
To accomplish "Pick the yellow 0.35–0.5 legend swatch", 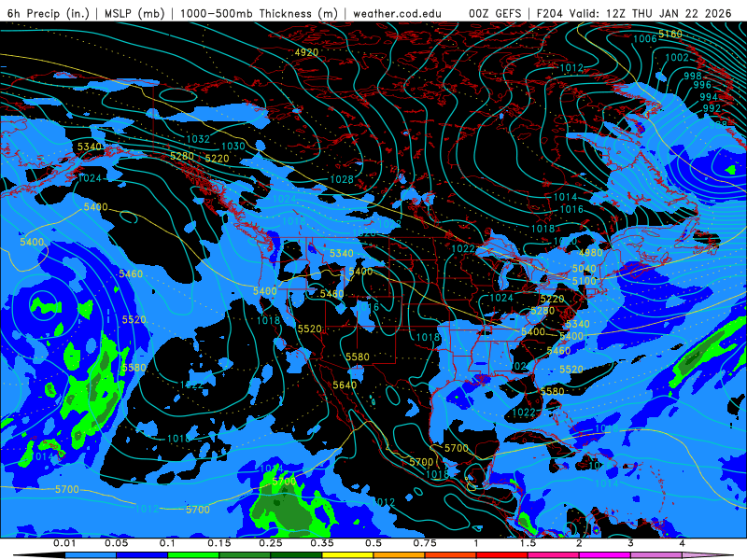I will pyautogui.click(x=347, y=555).
